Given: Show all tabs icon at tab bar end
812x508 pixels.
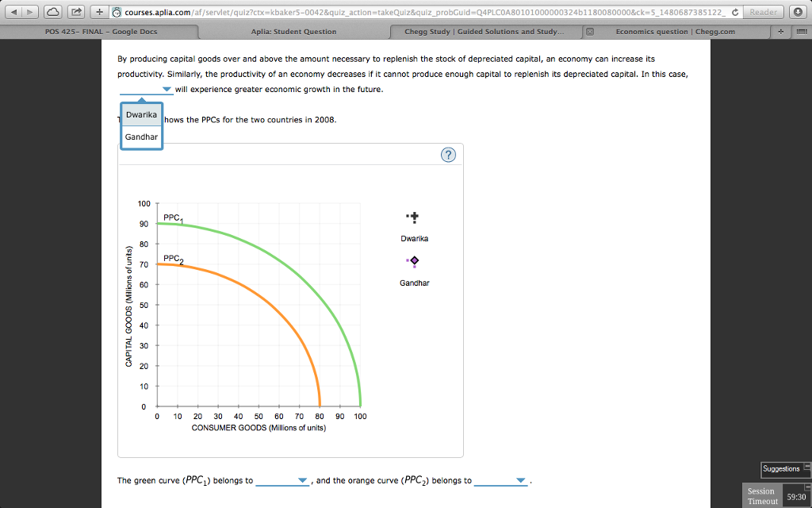Looking at the screenshot, I should (802, 32).
